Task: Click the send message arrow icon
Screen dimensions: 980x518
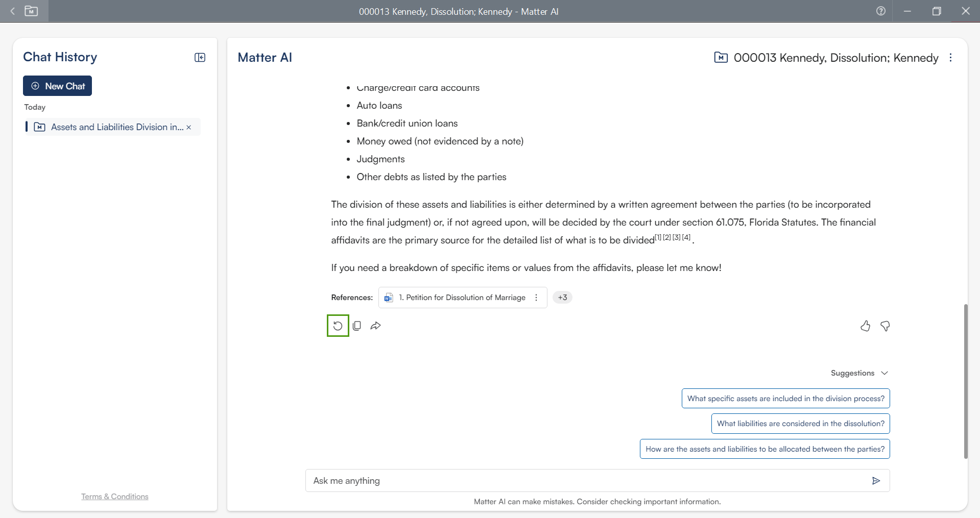Action: [x=876, y=480]
